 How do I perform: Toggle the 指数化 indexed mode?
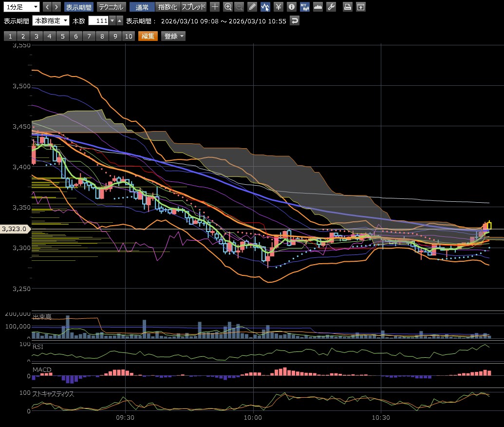coord(168,7)
